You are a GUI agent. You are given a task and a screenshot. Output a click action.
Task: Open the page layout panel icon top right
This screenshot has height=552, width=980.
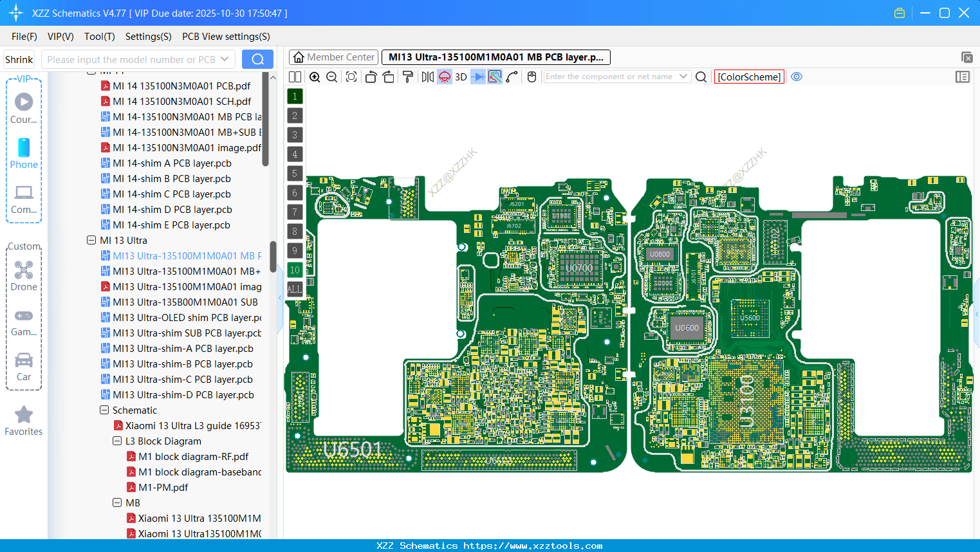coord(963,77)
